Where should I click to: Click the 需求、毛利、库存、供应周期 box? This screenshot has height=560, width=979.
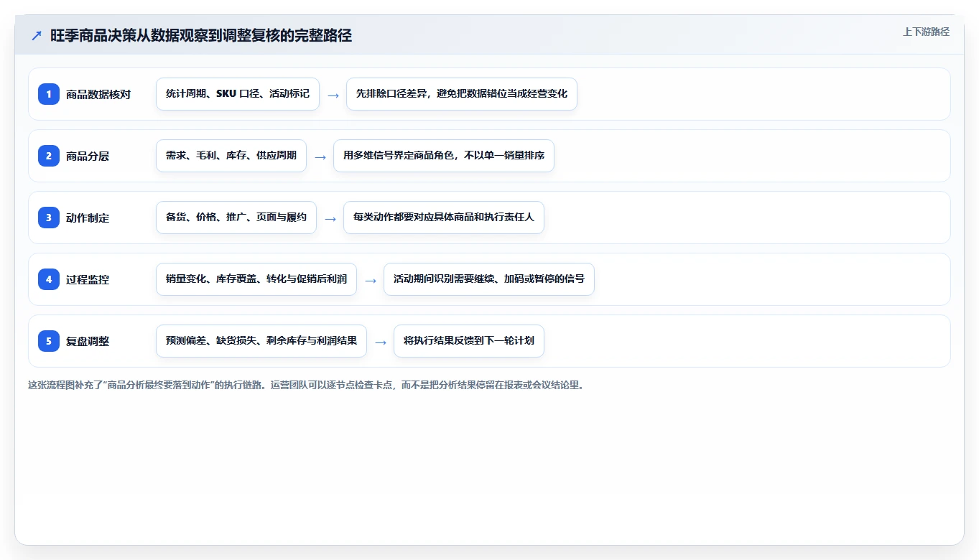(x=231, y=156)
